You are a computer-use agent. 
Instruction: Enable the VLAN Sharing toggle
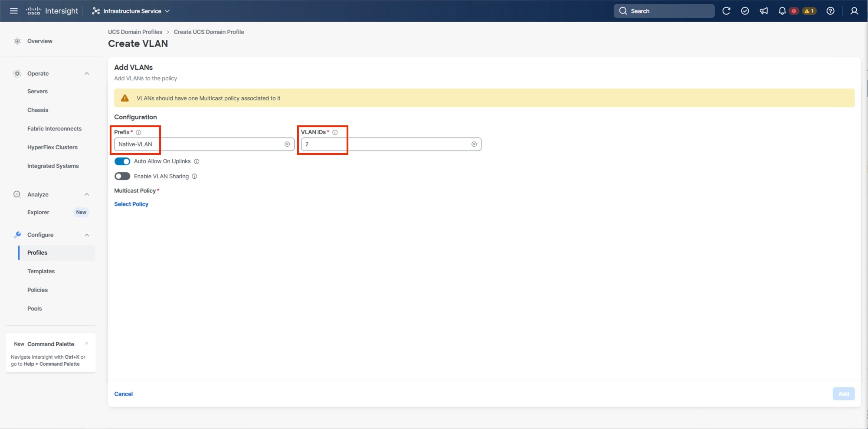click(122, 176)
